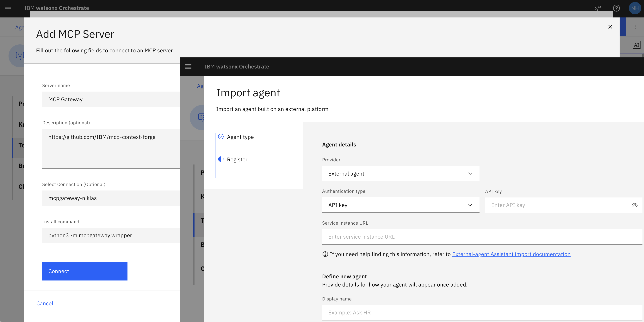Click the Cancel link
Viewport: 644px width, 322px height.
coord(45,303)
